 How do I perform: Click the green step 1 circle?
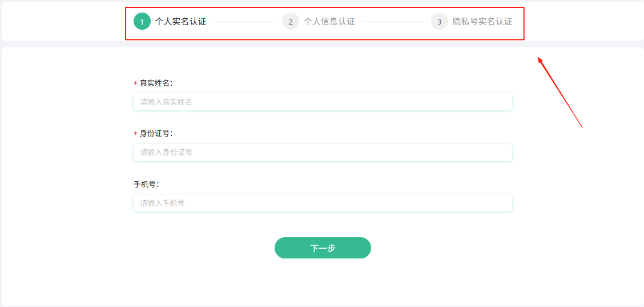tap(142, 22)
